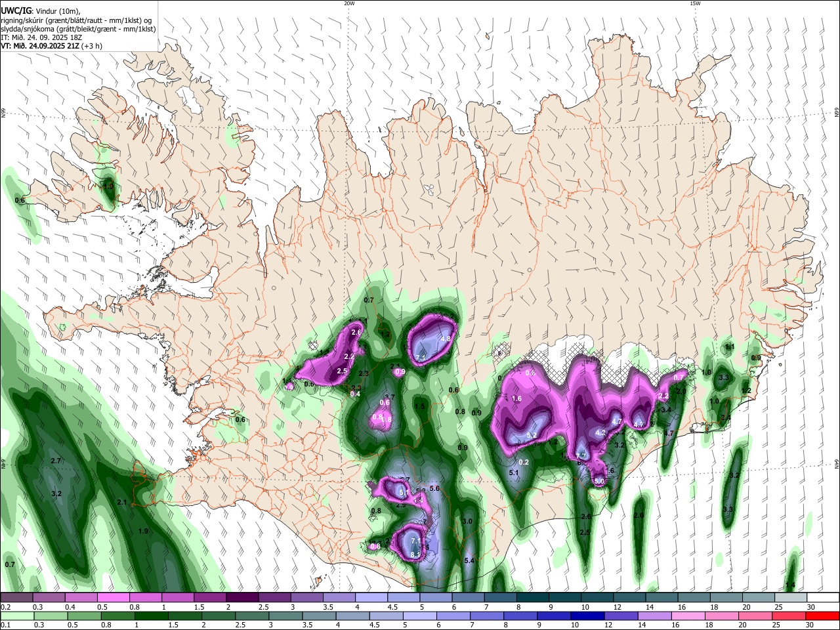The height and width of the screenshot is (630, 840).
Task: Click the '15W' longitude label
Action: 695,3
